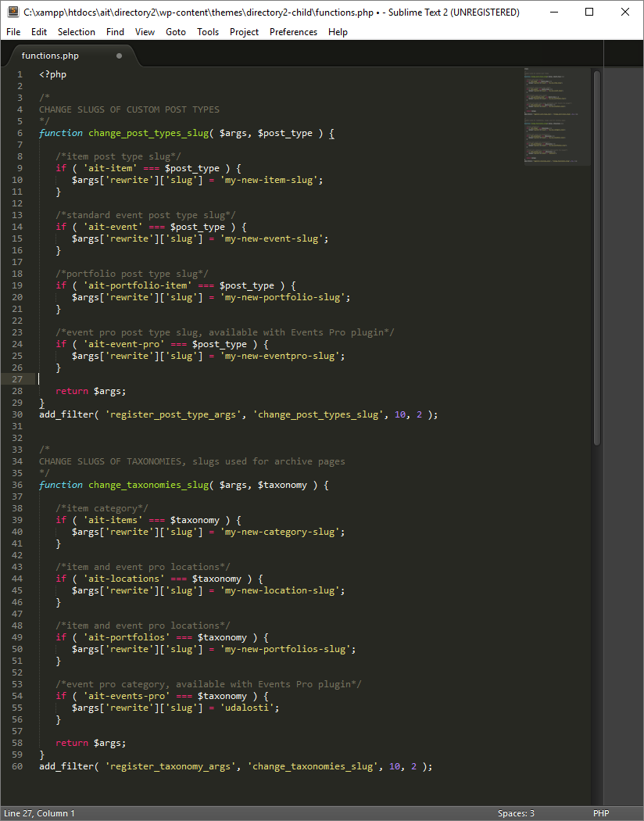
Task: Click the 'ait-item' string on line 9
Action: [110, 168]
